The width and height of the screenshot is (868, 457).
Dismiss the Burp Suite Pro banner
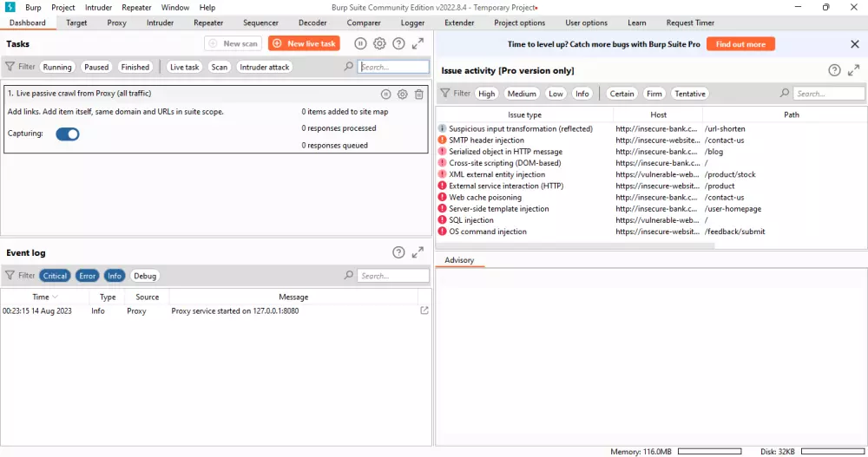(855, 43)
